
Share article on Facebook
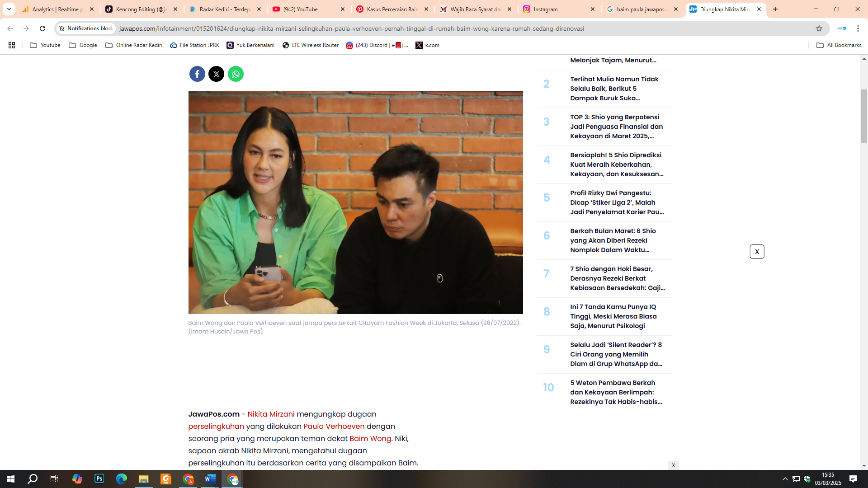point(197,74)
